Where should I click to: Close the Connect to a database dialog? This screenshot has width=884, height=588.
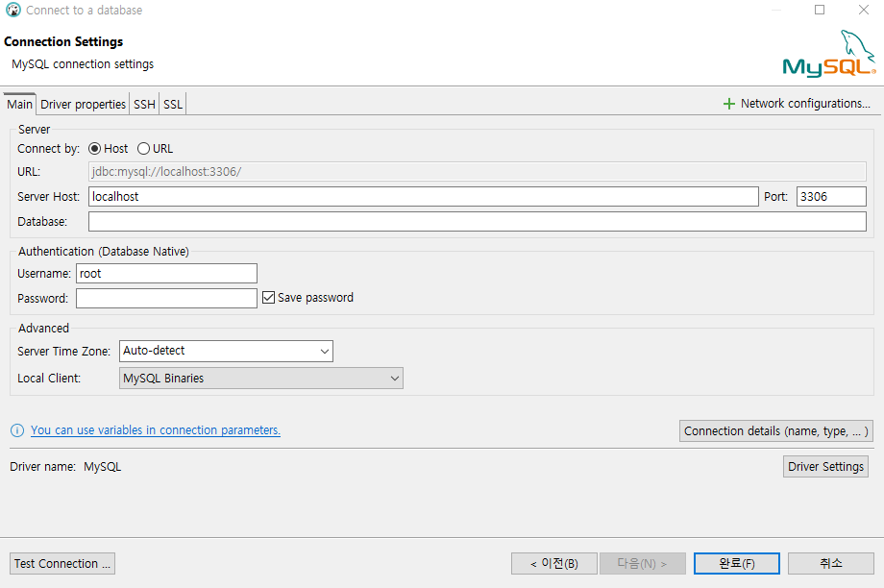(x=863, y=11)
